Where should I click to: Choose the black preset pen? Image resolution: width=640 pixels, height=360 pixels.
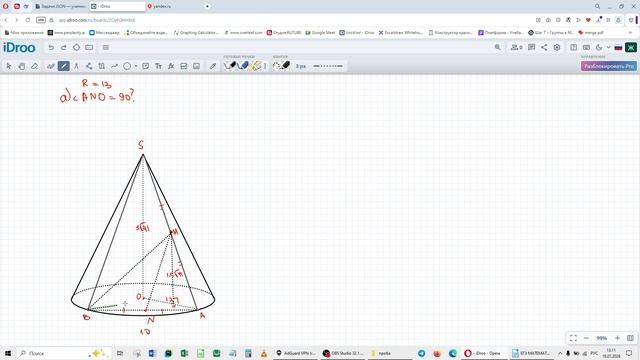230,65
